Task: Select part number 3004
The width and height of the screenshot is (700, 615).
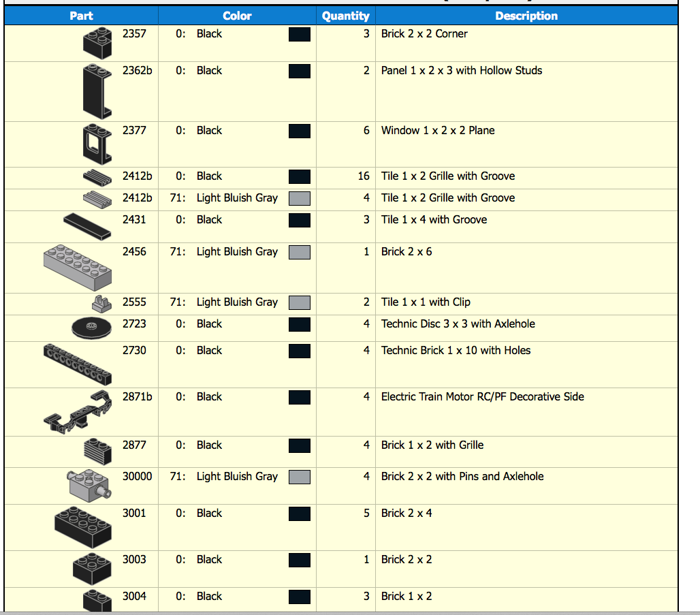Action: pyautogui.click(x=134, y=596)
